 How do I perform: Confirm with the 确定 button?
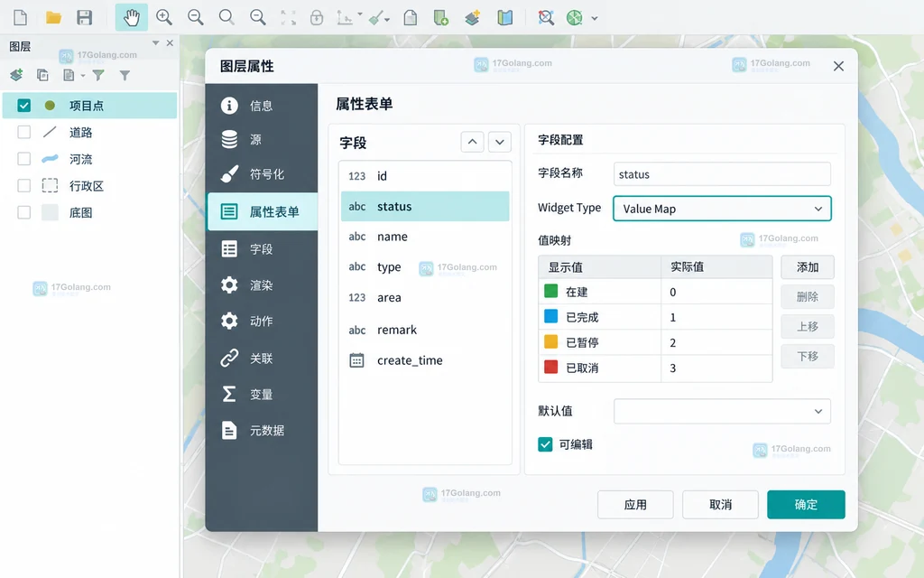pyautogui.click(x=806, y=505)
